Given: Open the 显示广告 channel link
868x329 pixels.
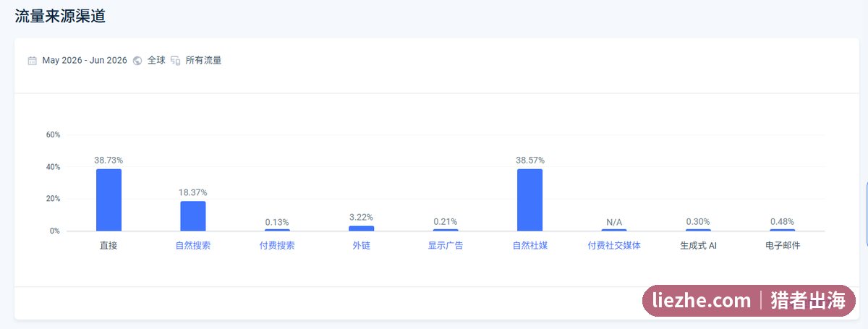Looking at the screenshot, I should click(446, 246).
